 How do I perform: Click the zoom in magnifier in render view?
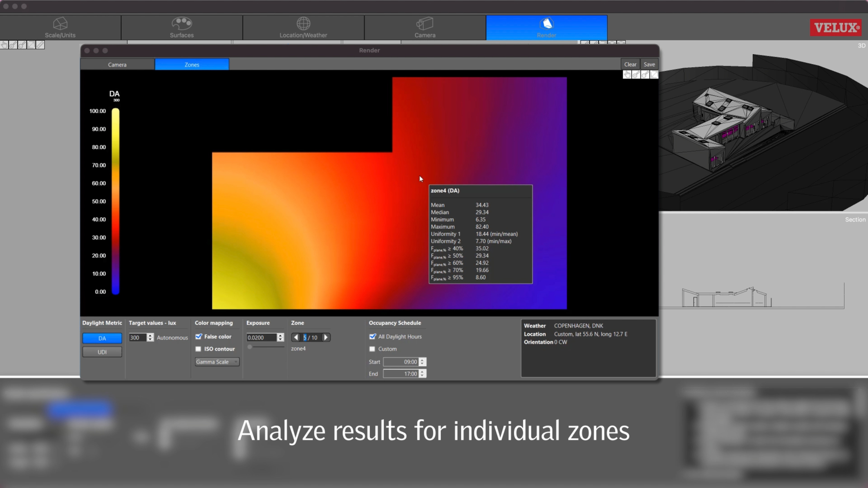tap(636, 75)
